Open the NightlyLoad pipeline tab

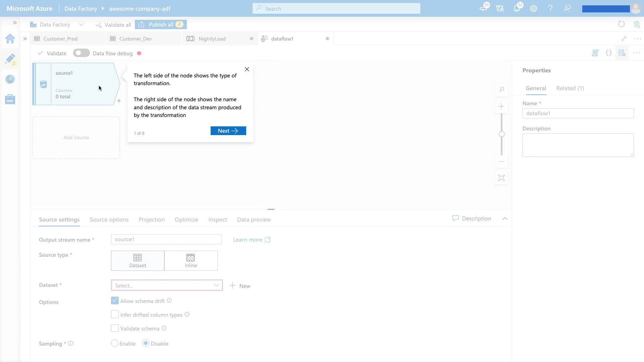point(212,39)
